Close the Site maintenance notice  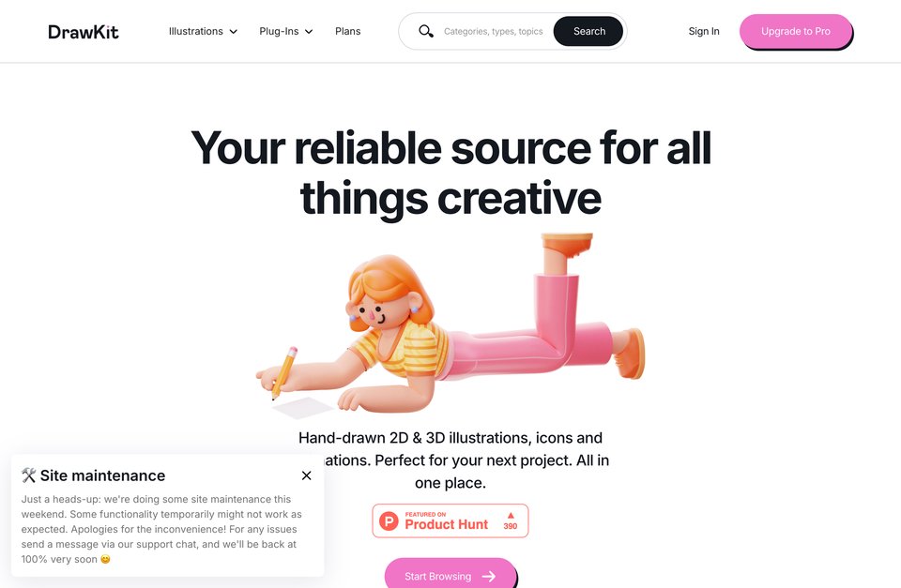click(x=306, y=475)
